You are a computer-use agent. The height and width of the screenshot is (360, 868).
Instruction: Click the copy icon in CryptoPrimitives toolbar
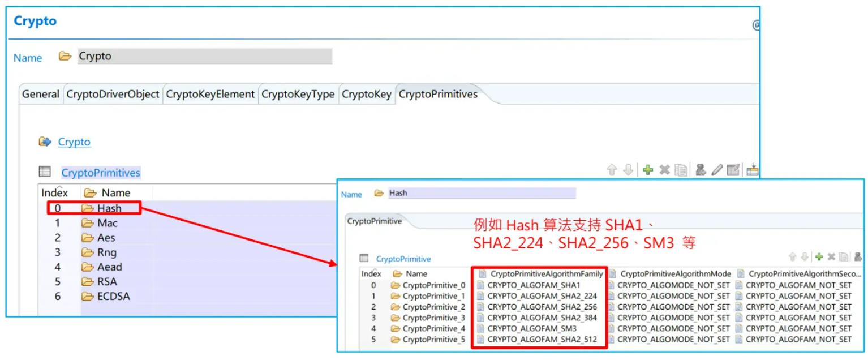tap(681, 170)
